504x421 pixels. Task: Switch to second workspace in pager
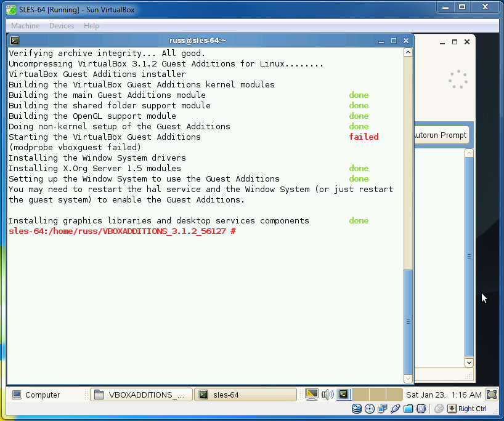pos(361,395)
